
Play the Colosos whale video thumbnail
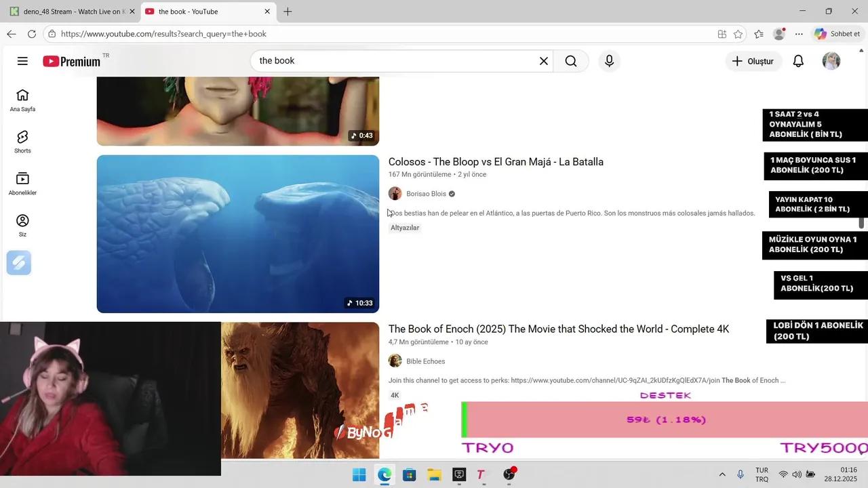[x=238, y=234]
